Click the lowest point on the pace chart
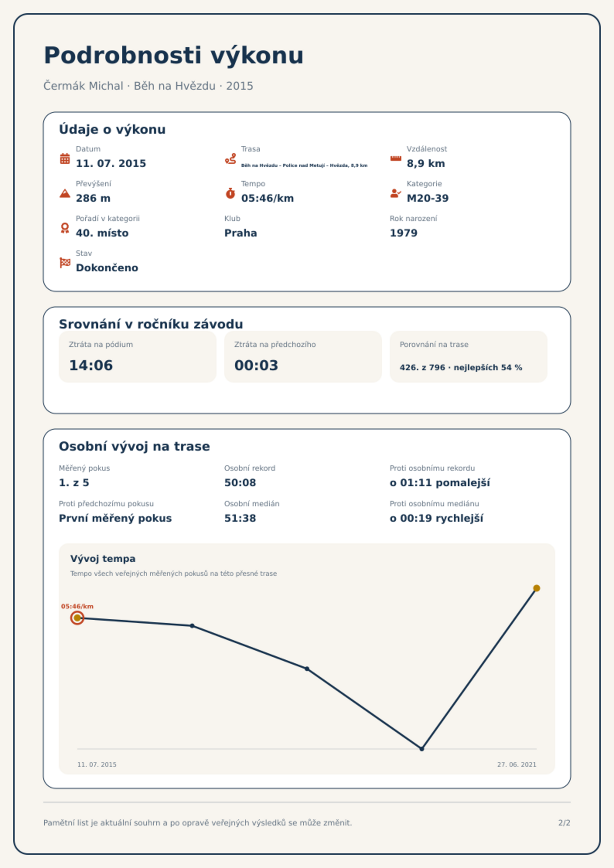This screenshot has width=614, height=868. pyautogui.click(x=422, y=749)
